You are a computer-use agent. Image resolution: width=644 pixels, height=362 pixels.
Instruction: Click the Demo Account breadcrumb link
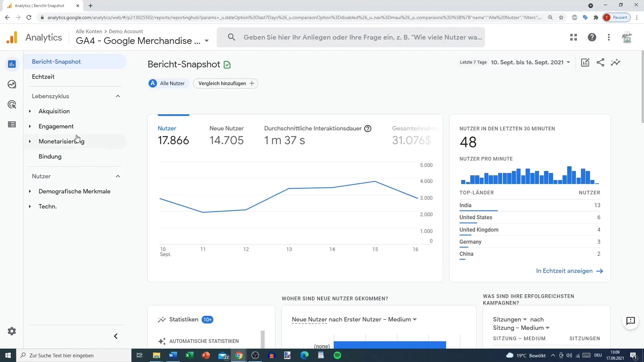click(x=126, y=32)
